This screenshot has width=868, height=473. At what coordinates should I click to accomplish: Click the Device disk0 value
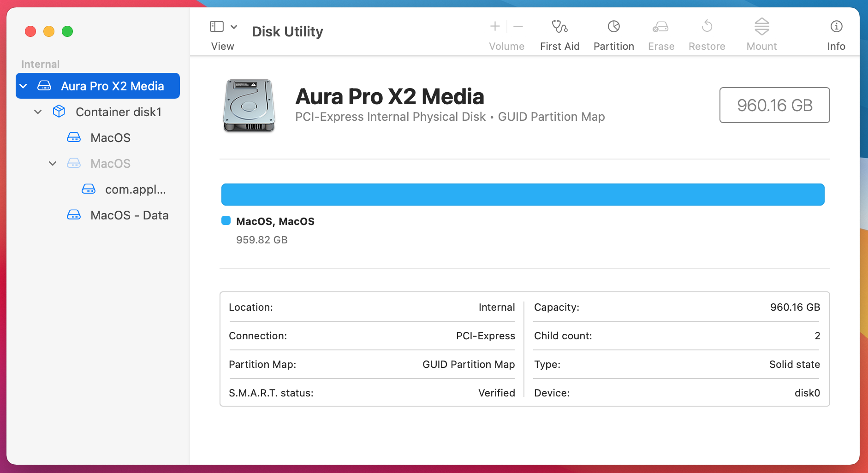tap(807, 393)
